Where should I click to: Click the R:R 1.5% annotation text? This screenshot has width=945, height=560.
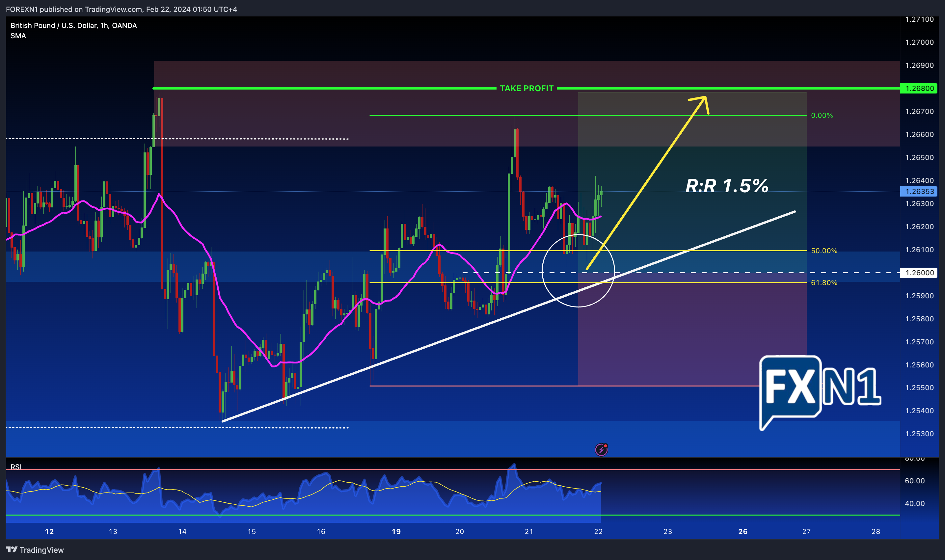click(727, 186)
